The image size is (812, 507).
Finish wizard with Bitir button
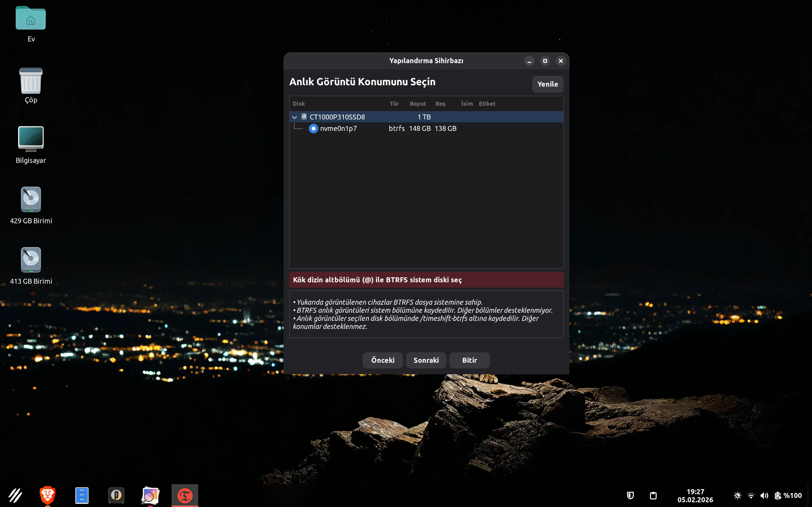469,360
